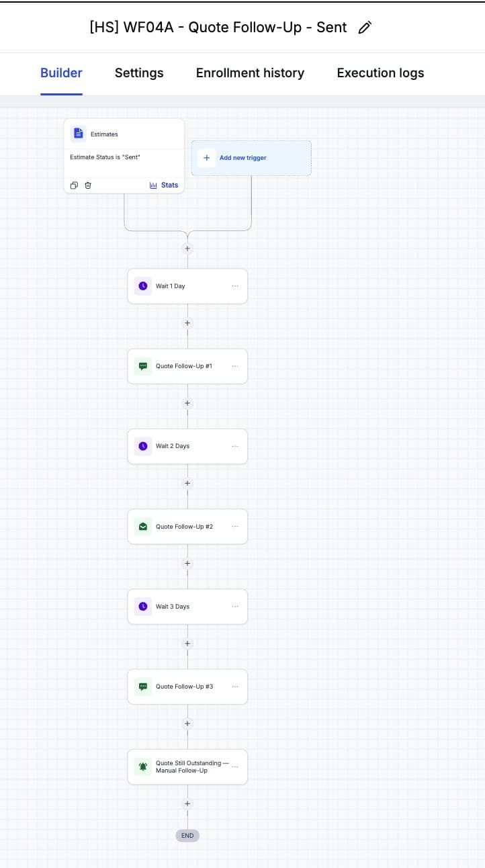
Task: Click the Quote Follow-Up #3 message icon
Action: click(142, 687)
